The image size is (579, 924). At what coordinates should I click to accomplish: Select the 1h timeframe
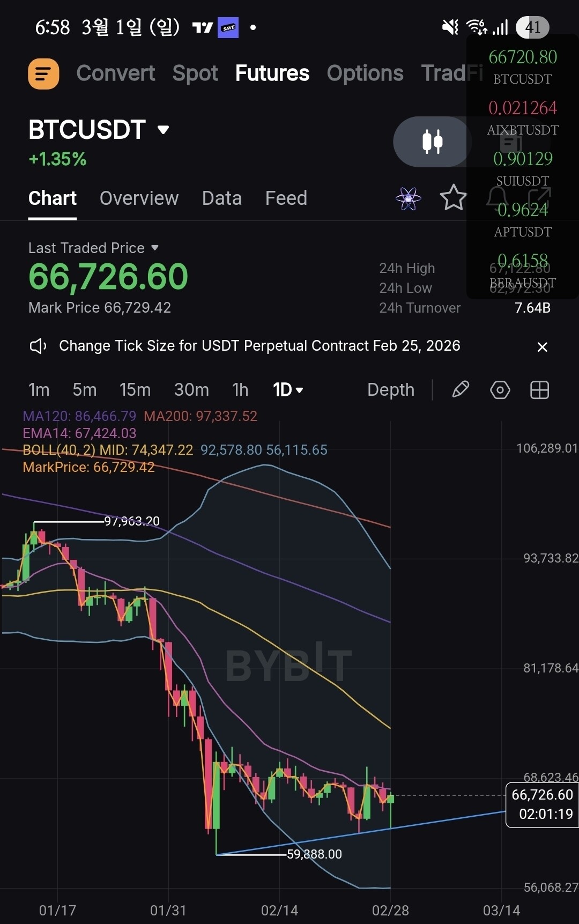(240, 390)
